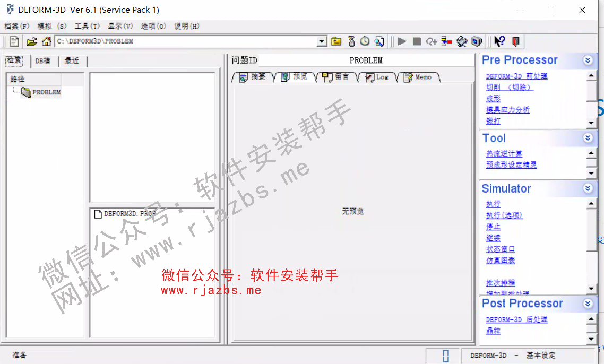The image size is (604, 364).
Task: Click the 路径 column header
Action: [x=34, y=79]
